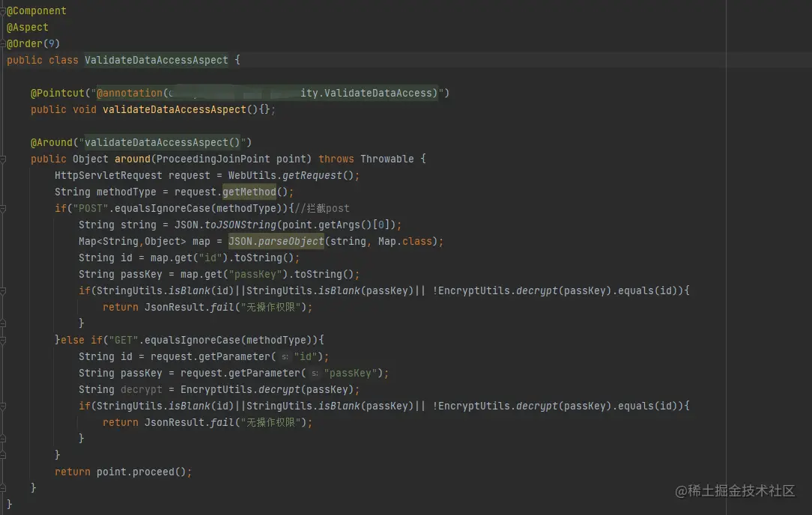The image size is (812, 515).
Task: Click the @Order(9) annotation
Action: coord(33,44)
